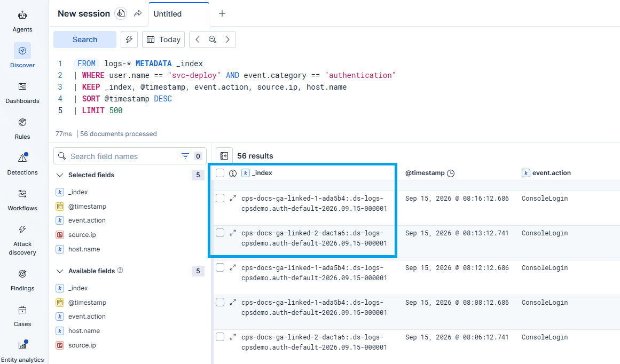Step the time range backward

coord(198,39)
